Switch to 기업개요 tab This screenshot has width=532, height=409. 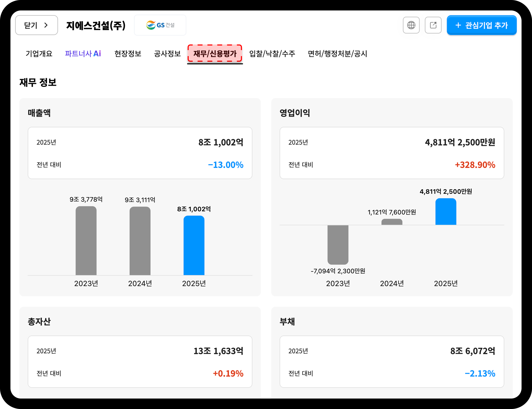coord(39,54)
